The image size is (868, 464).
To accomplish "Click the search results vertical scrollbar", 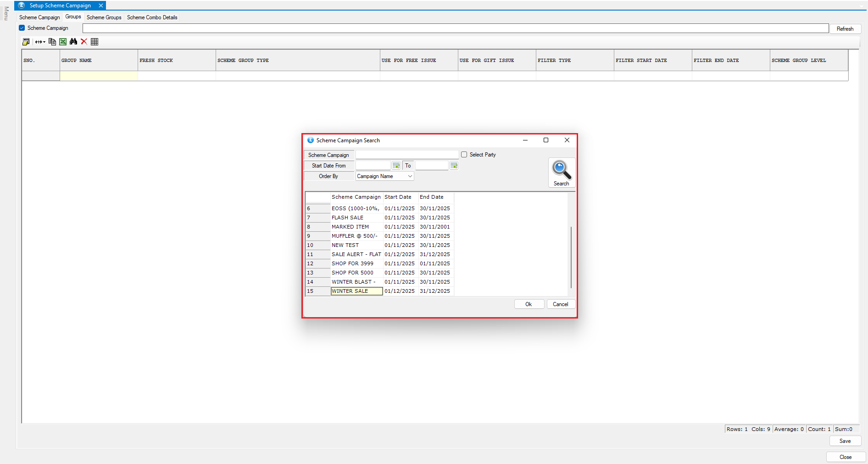I will click(x=571, y=257).
